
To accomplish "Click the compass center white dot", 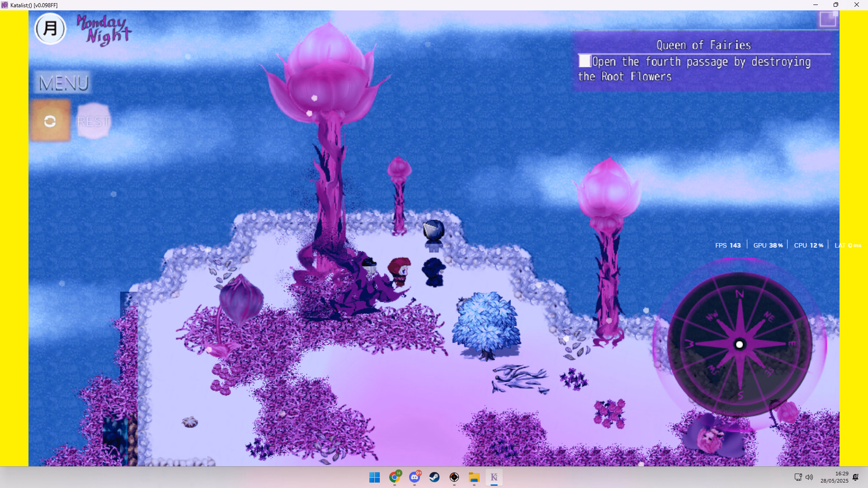I will (x=740, y=345).
